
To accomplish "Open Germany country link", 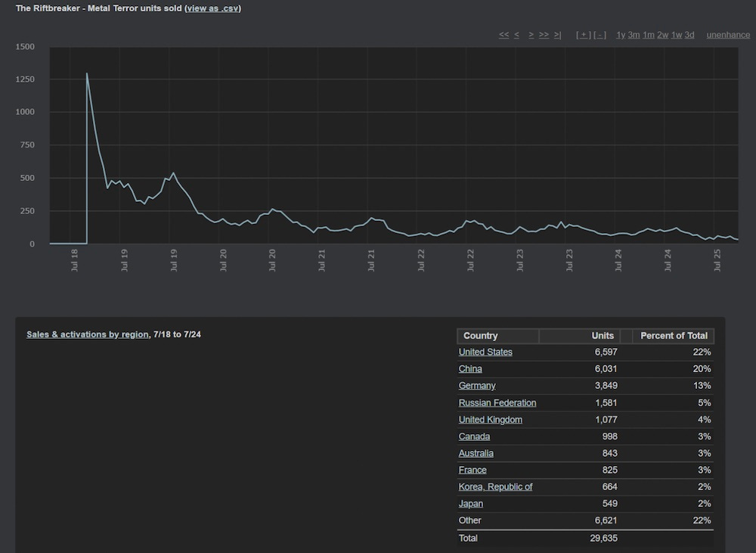I will point(477,386).
